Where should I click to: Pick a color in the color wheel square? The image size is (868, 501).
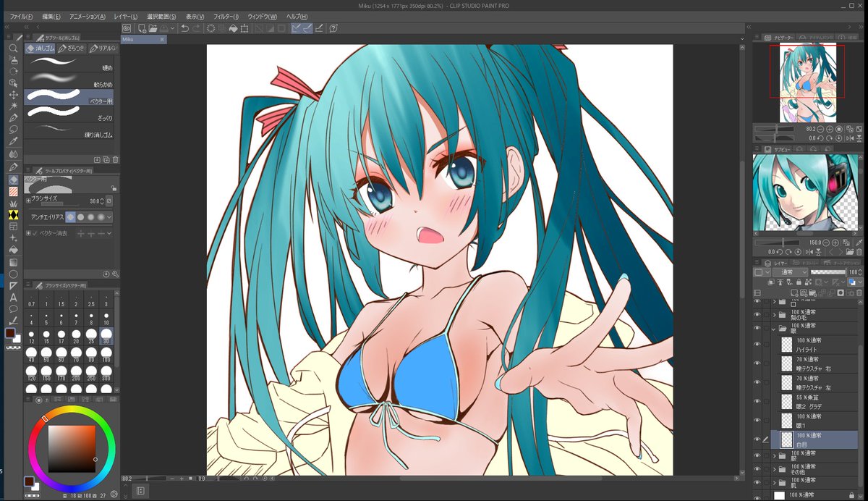pyautogui.click(x=72, y=448)
